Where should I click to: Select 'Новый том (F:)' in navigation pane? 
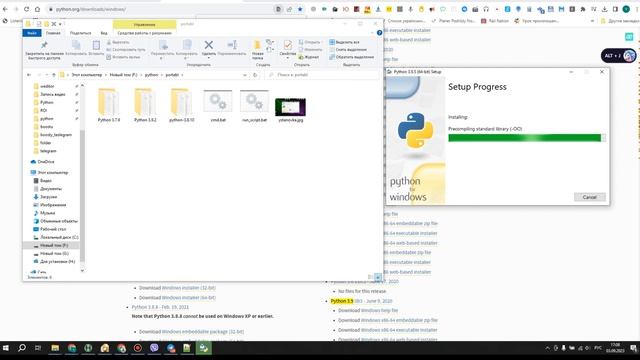(x=54, y=245)
